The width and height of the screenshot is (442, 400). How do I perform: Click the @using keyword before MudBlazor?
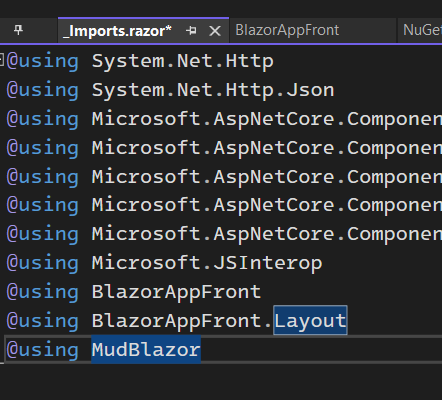click(43, 349)
